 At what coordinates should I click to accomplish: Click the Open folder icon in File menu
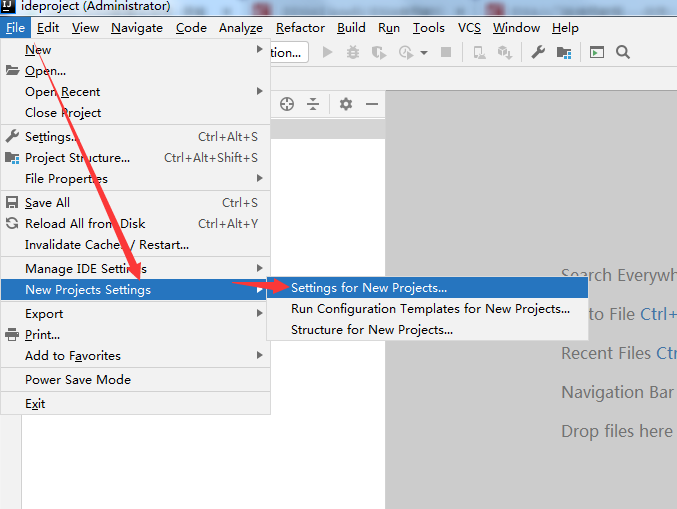coord(13,70)
